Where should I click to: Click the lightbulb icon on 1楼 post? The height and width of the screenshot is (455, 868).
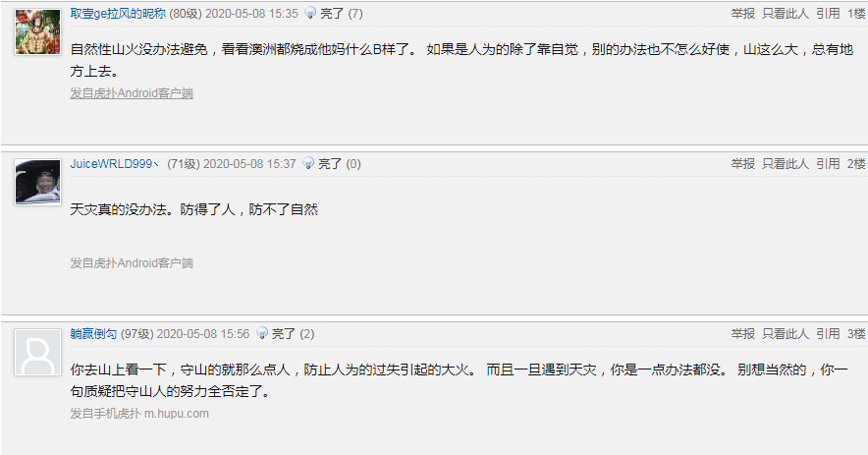[x=310, y=13]
